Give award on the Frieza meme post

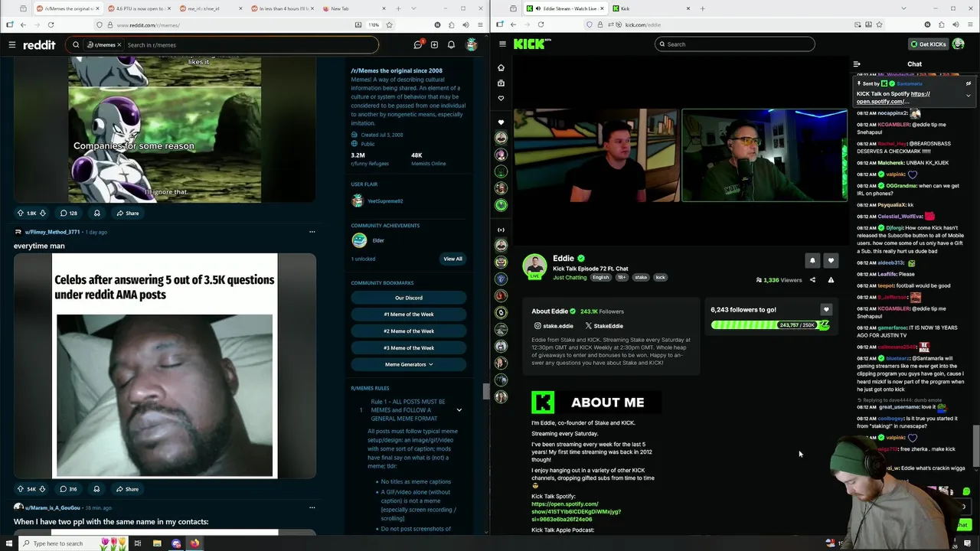pyautogui.click(x=96, y=213)
